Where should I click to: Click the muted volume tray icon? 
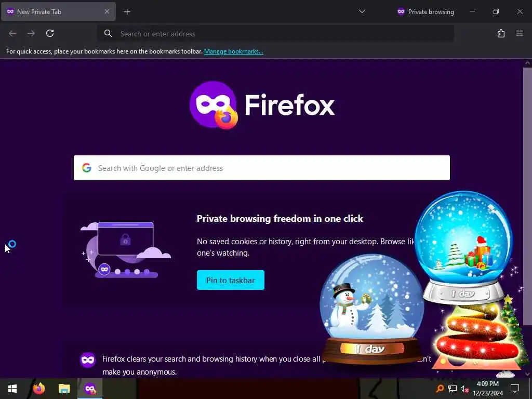464,389
